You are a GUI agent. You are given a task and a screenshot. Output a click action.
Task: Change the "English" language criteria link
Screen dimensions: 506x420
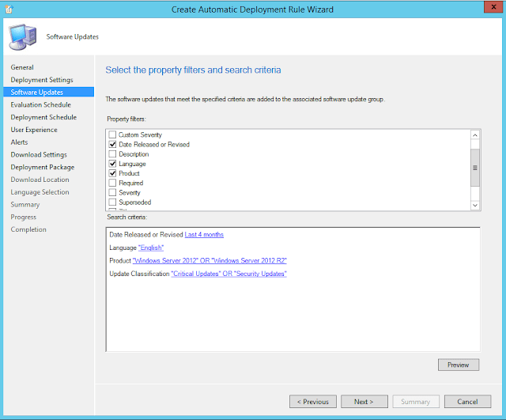click(151, 248)
